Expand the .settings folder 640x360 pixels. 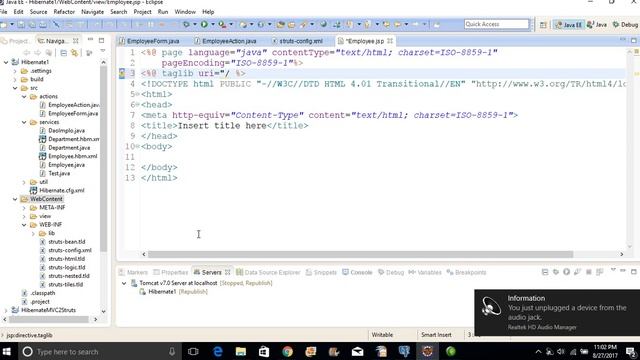tap(15, 71)
